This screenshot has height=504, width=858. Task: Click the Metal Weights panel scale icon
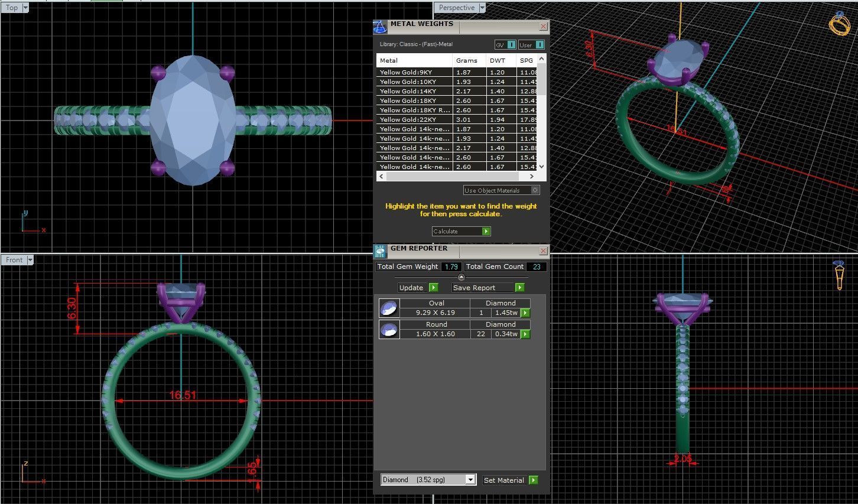pyautogui.click(x=380, y=27)
